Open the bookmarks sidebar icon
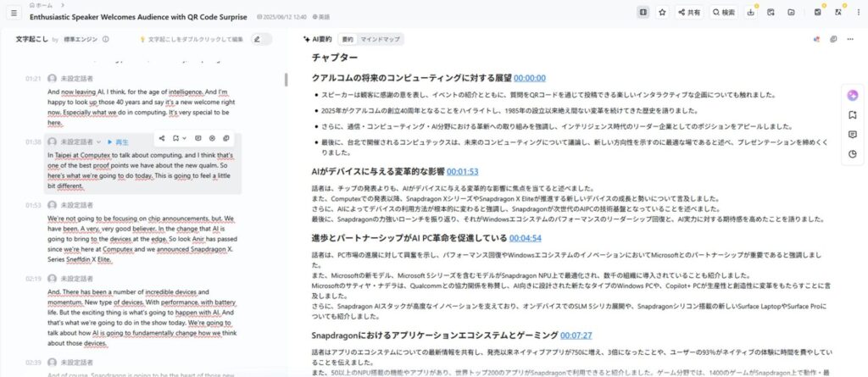The width and height of the screenshot is (868, 377). tap(853, 114)
